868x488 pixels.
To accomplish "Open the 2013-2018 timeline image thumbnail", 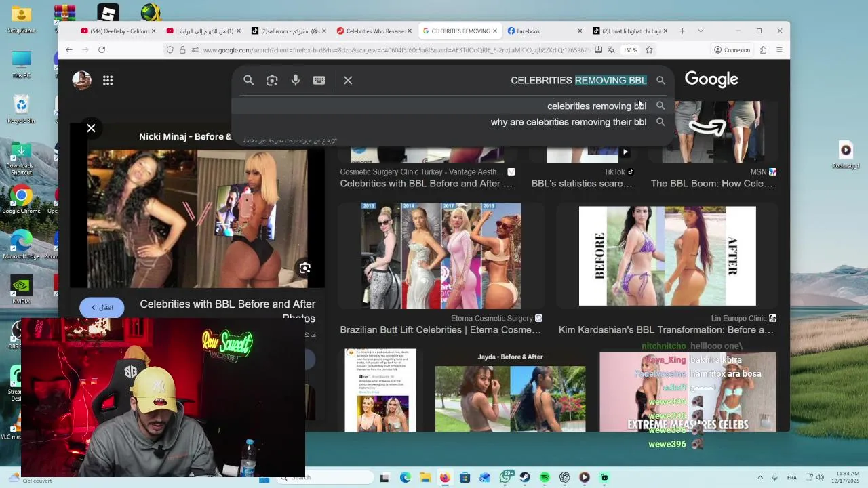I will tap(441, 256).
